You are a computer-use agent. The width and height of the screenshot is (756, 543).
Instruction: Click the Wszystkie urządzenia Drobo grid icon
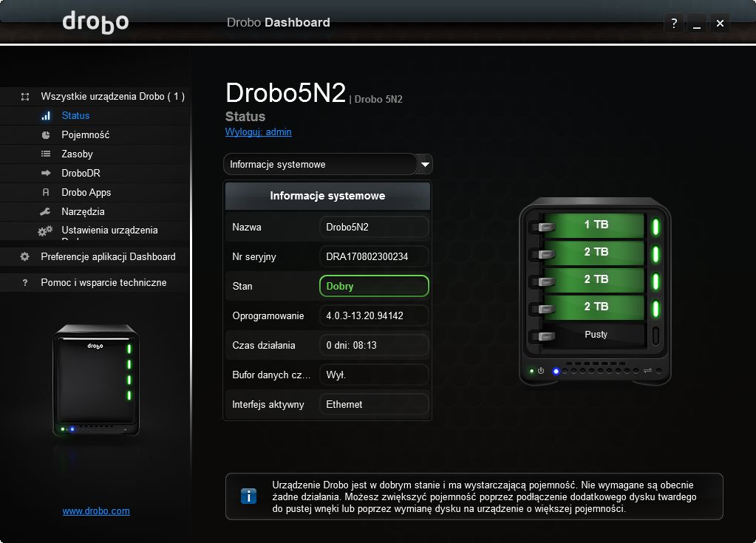click(x=25, y=97)
